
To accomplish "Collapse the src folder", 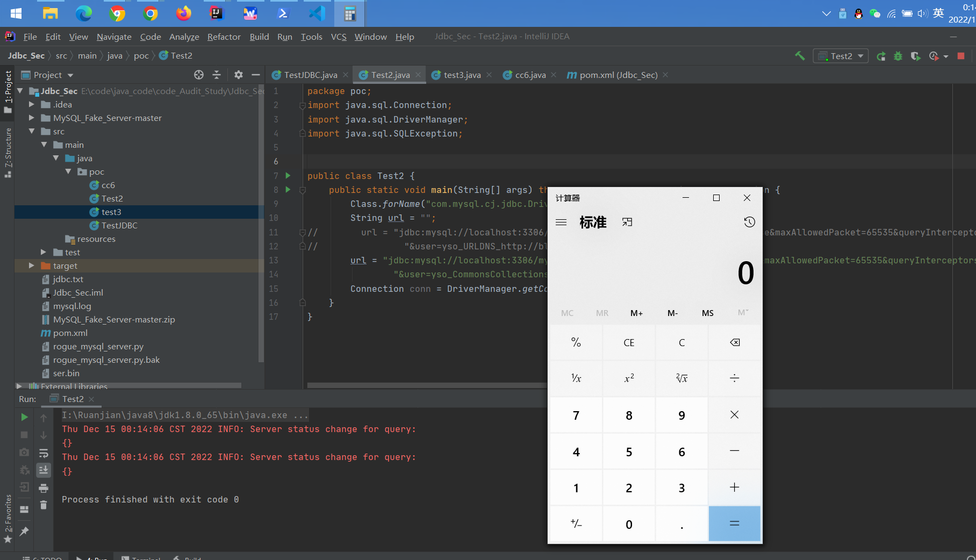I will (x=32, y=131).
